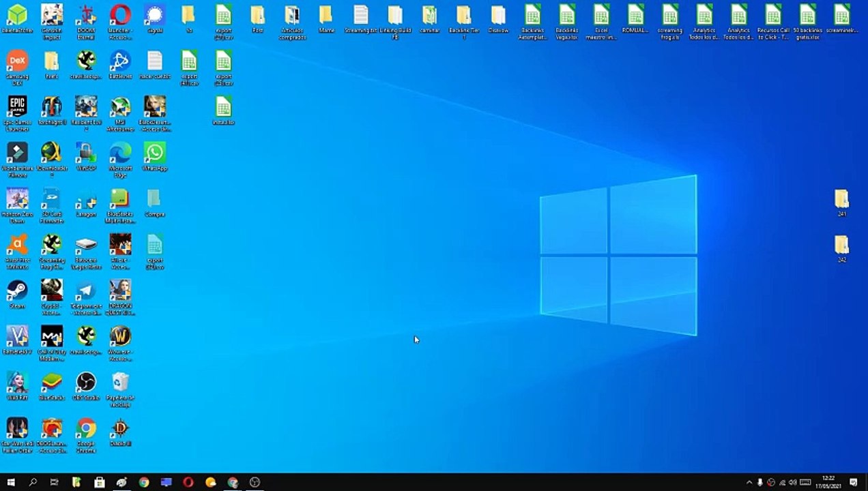
Task: Open taskbar search magnifier
Action: (x=33, y=482)
